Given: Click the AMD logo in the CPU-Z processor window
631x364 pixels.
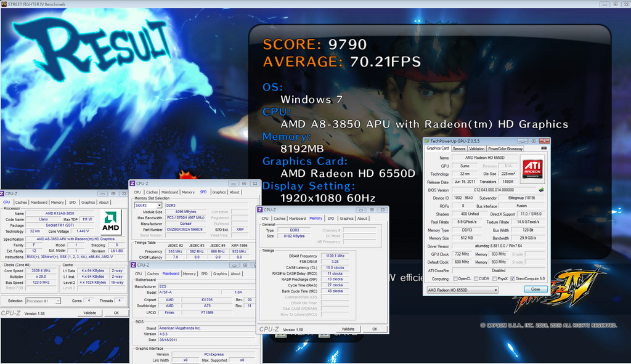Looking at the screenshot, I should (110, 222).
